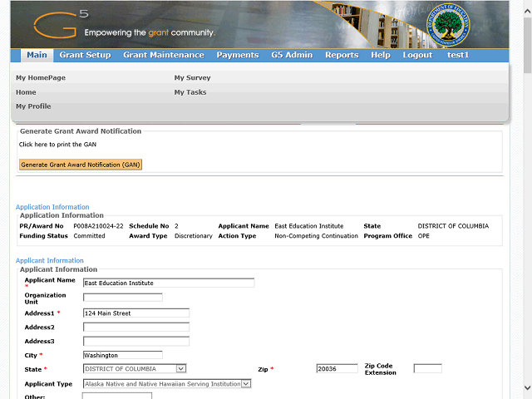532x399 pixels.
Task: Open My Profile
Action: (33, 106)
